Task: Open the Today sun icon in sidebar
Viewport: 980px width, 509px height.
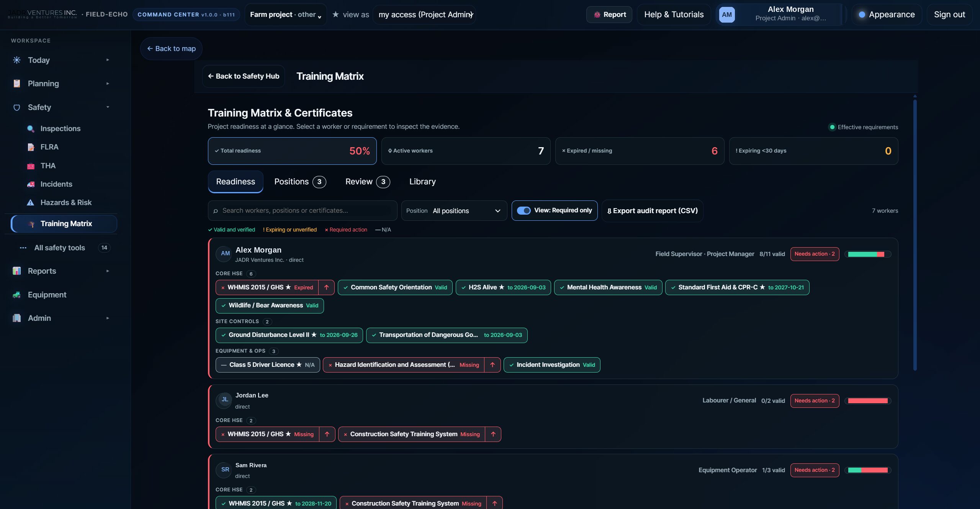Action: [17, 60]
